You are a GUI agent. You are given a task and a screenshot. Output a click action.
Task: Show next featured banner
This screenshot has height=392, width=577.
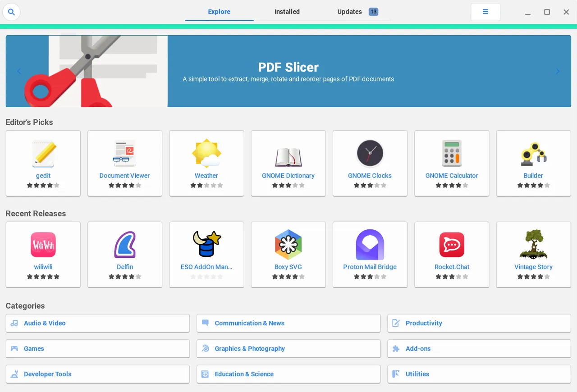click(558, 71)
